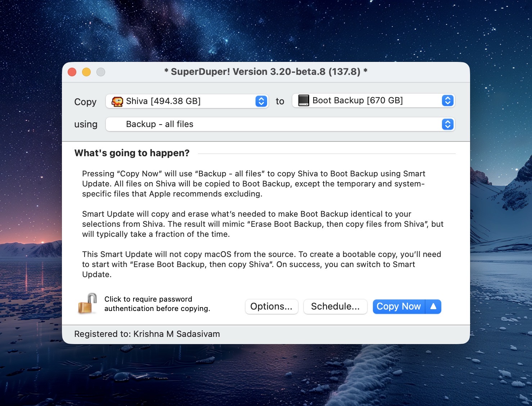Click the grayed-out zoom window button
Viewport: 532px width, 406px height.
pos(101,72)
